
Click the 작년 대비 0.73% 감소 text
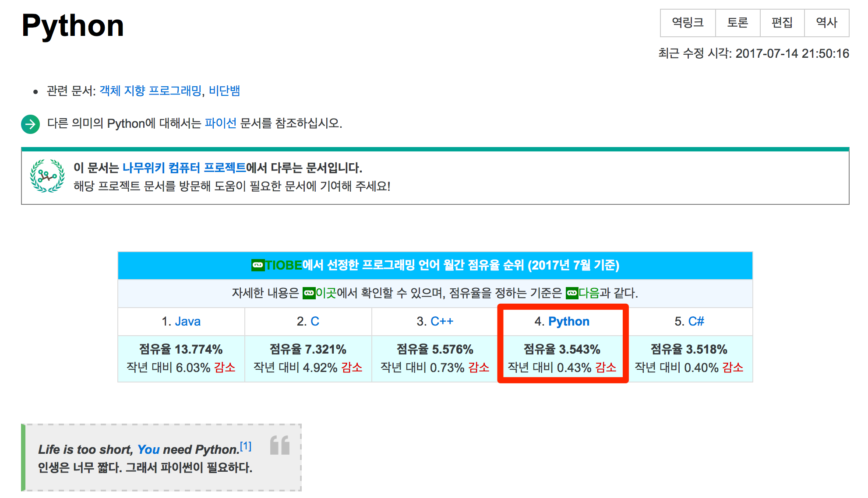point(435,368)
